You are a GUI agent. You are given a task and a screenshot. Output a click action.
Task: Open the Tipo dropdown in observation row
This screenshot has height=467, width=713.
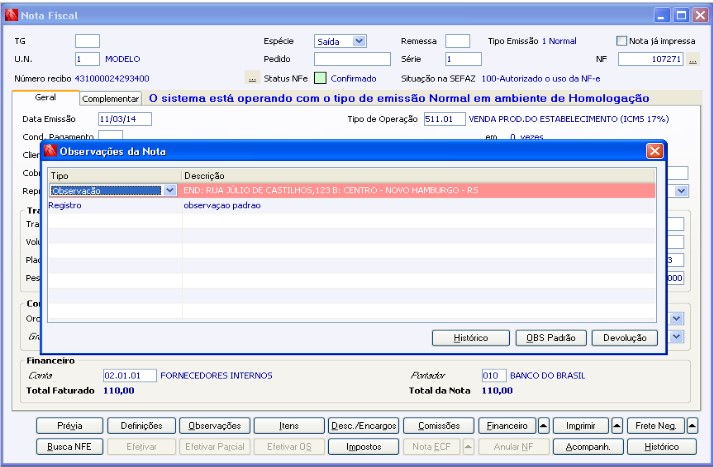(170, 190)
